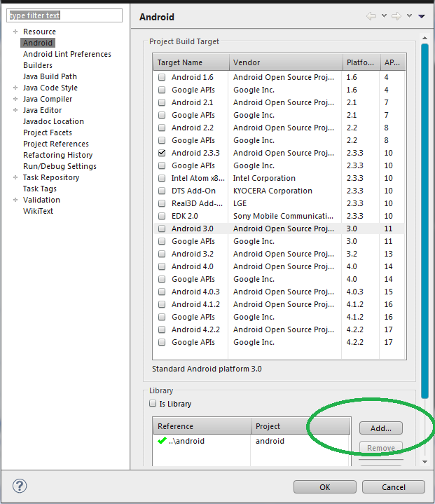This screenshot has width=435, height=504.
Task: Expand the Java Editor node
Action: tap(15, 110)
